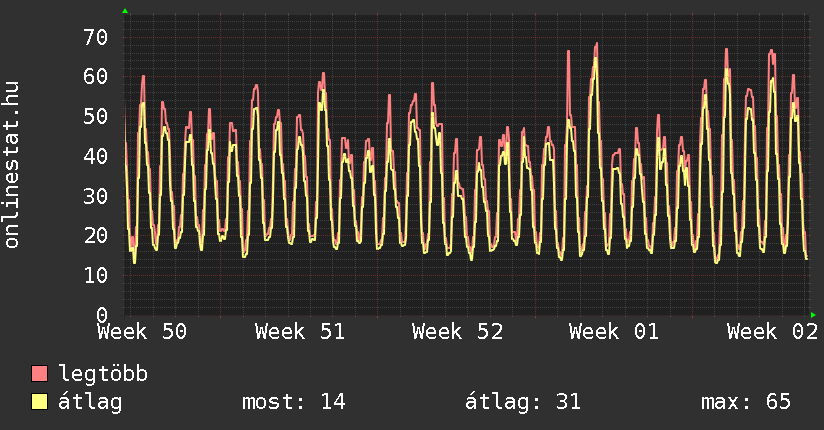Click the green arrow at x-axis end

813,314
